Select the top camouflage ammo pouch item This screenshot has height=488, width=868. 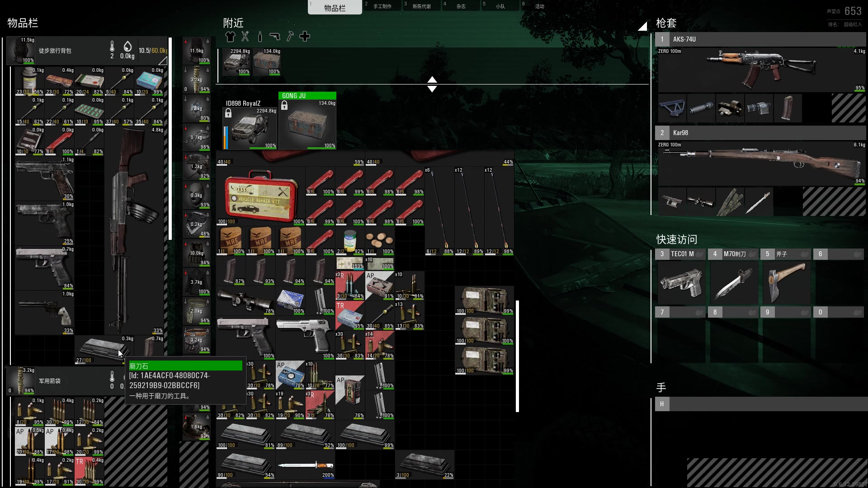pyautogui.click(x=484, y=300)
